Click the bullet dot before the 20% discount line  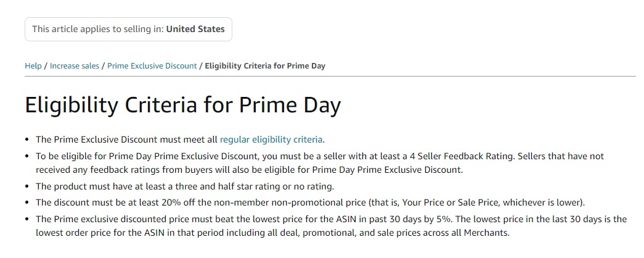pos(27,202)
